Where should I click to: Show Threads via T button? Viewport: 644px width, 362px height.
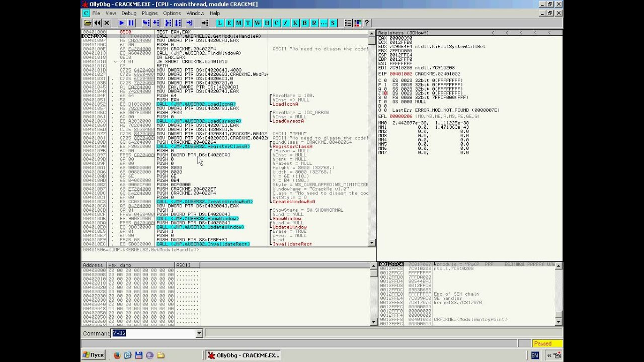coord(248,23)
